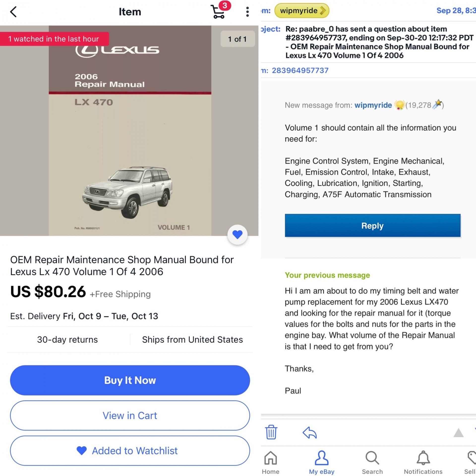
Task: Expand wipmyride sender chip
Action: (x=302, y=11)
